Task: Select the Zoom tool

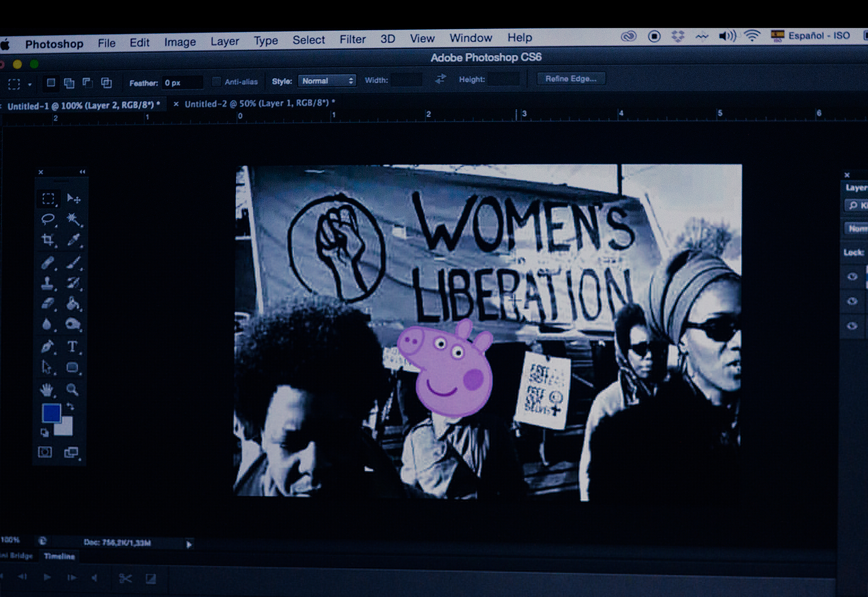Action: [72, 389]
